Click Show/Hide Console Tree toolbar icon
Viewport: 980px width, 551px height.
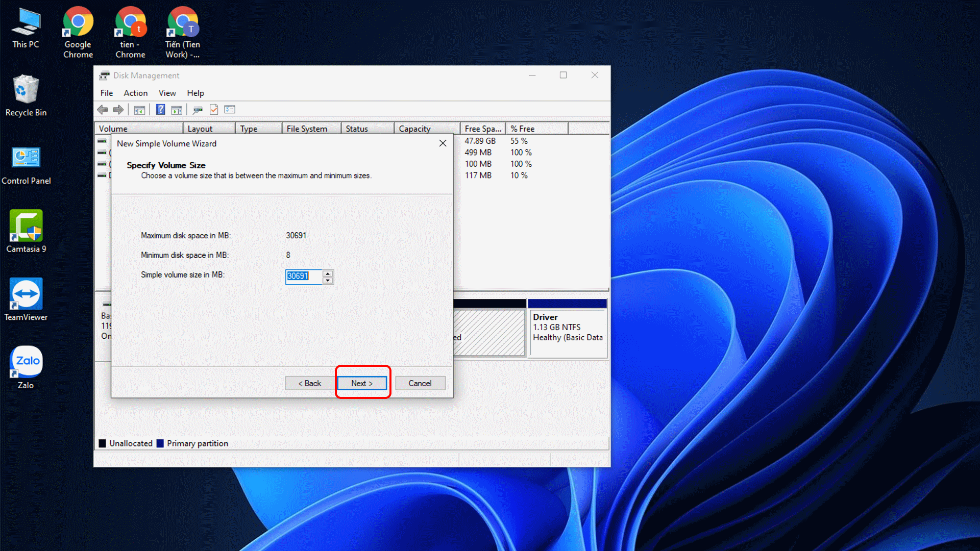coord(139,110)
